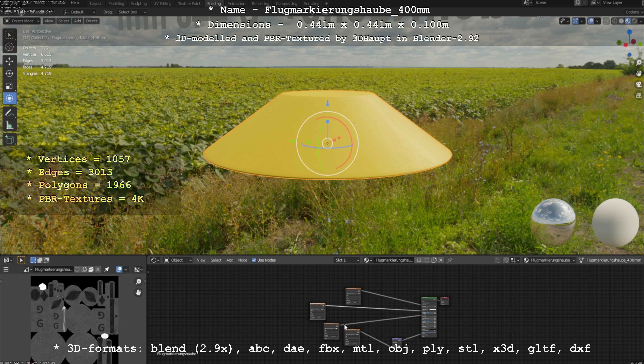Duplicate material with the copy icon
This screenshot has height=364, width=644.
tap(434, 260)
